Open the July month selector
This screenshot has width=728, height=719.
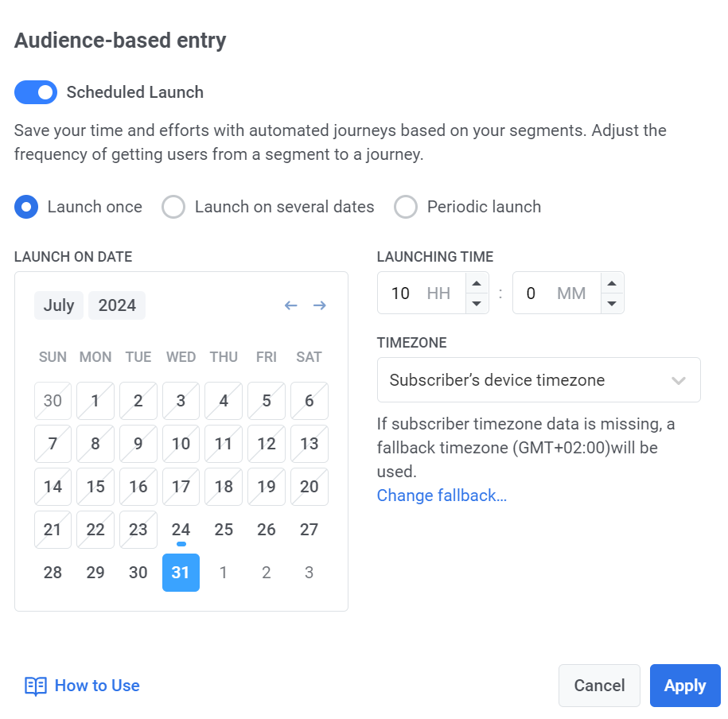tap(59, 305)
